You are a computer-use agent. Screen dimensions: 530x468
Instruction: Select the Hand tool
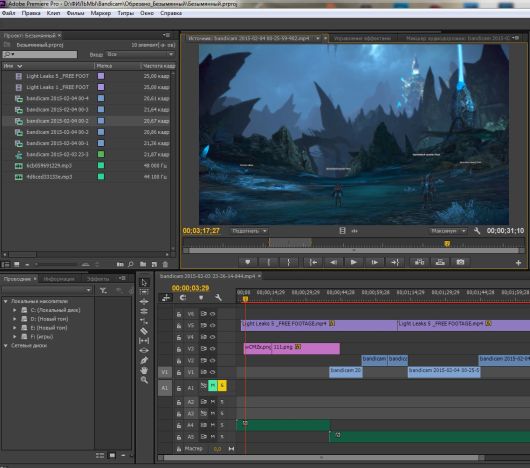click(144, 370)
